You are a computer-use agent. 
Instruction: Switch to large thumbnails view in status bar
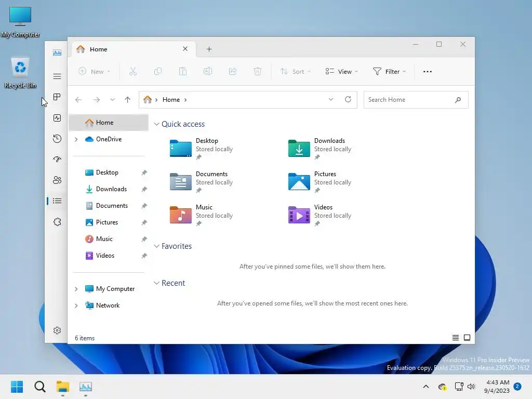point(467,338)
